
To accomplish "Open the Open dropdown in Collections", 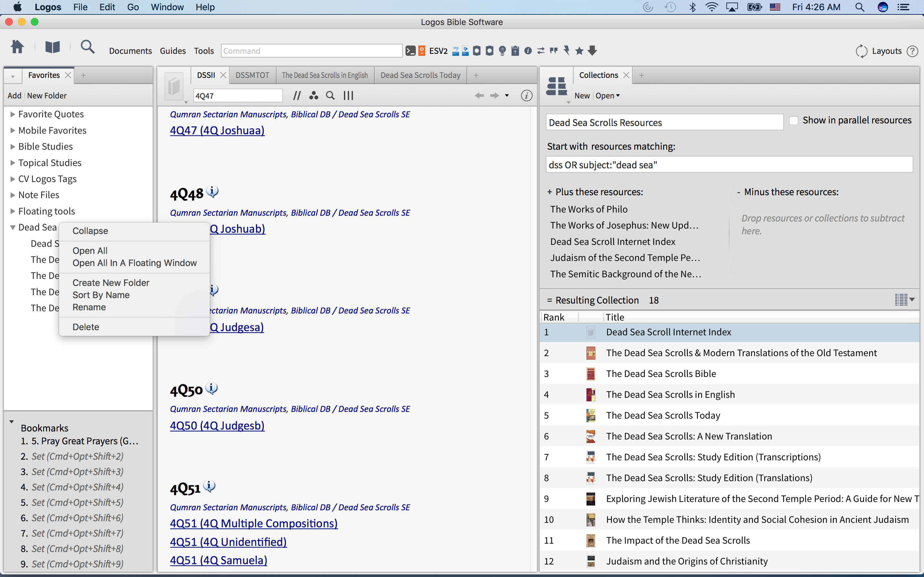I will 607,96.
